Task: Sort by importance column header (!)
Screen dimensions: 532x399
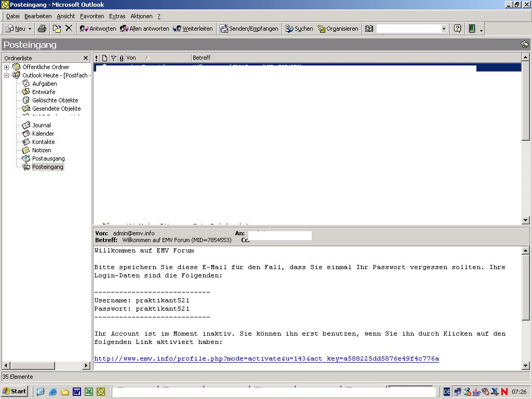Action: (97, 58)
